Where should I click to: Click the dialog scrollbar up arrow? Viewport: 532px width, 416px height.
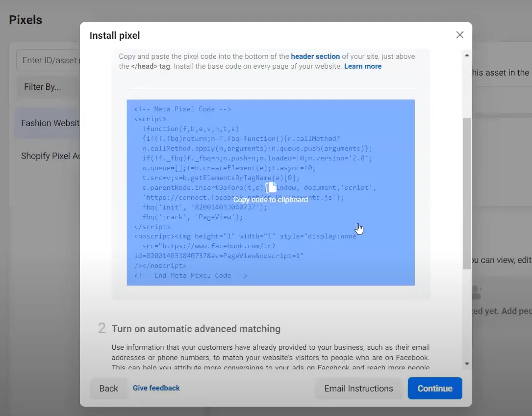click(x=467, y=55)
